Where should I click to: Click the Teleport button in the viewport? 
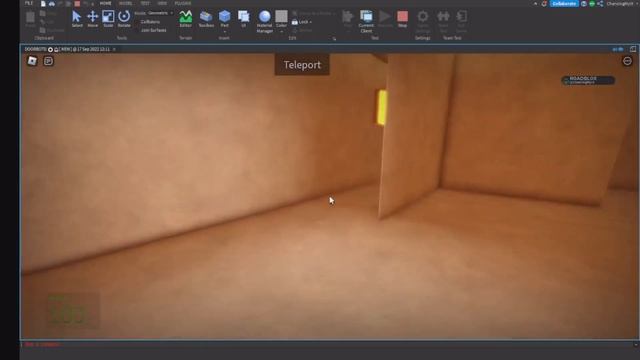[x=302, y=65]
